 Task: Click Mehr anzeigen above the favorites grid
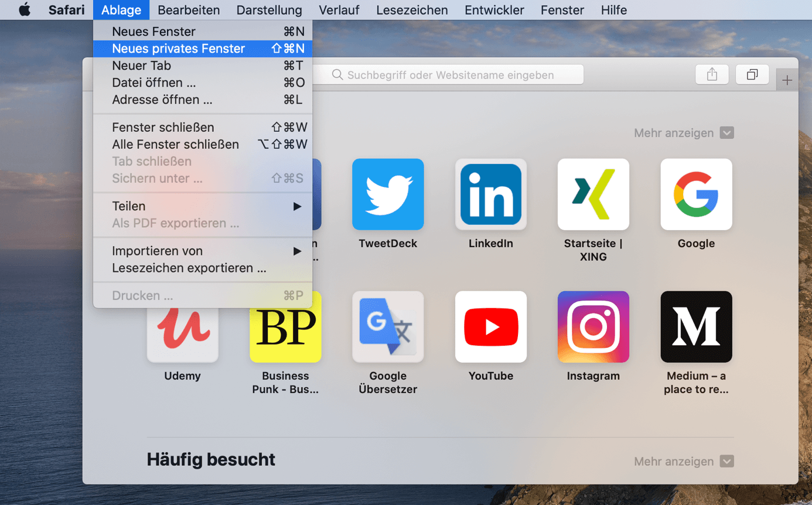[674, 133]
